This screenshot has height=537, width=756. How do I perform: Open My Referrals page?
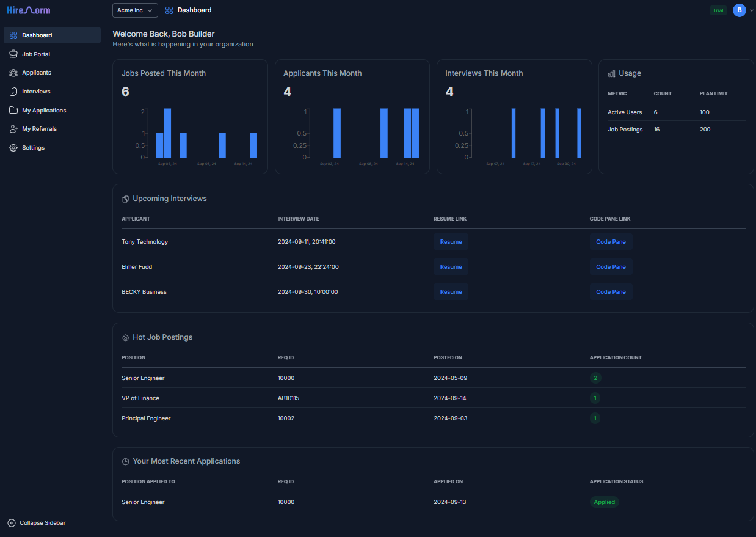click(53, 129)
